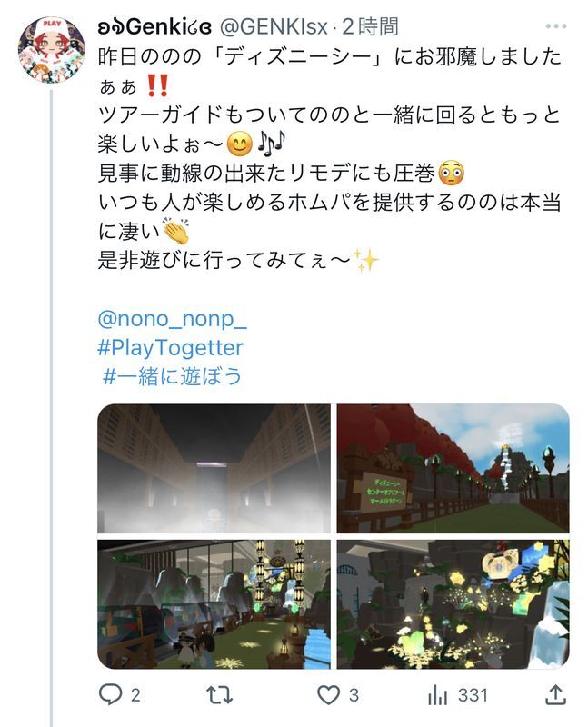This screenshot has height=727, width=588.
Task: Open the #PlayTogetter hashtag
Action: coord(170,348)
